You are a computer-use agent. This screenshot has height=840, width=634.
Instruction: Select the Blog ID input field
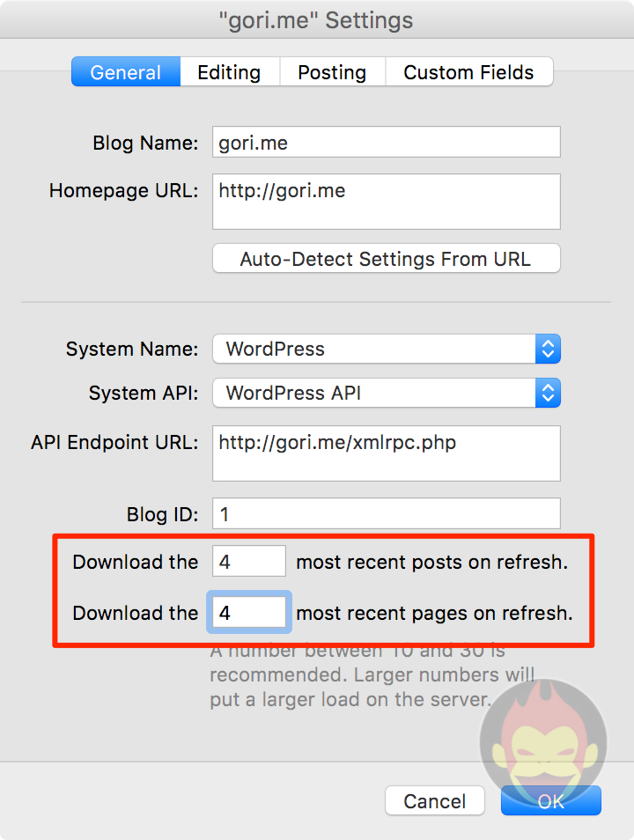(x=386, y=513)
